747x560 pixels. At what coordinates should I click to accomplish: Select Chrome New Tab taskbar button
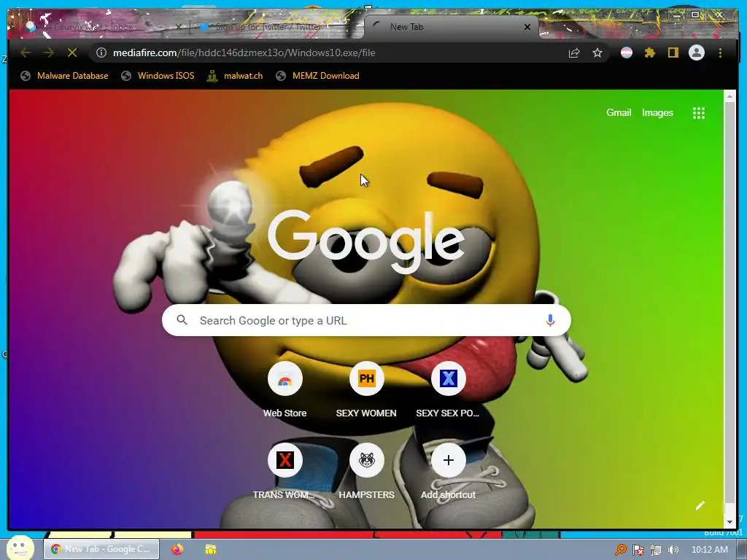(x=101, y=549)
